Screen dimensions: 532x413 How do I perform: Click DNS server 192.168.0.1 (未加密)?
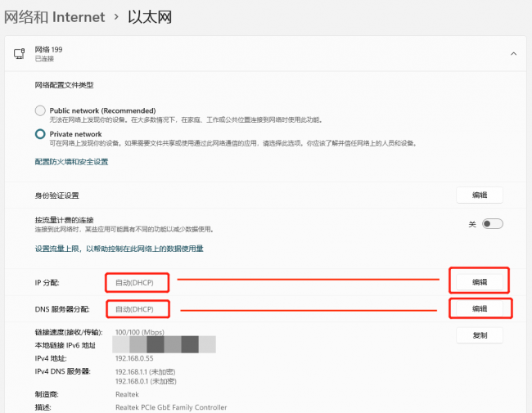pyautogui.click(x=146, y=381)
